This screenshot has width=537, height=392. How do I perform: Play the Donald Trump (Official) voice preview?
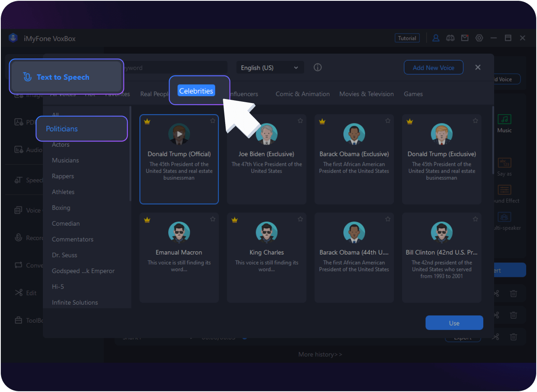tap(179, 134)
